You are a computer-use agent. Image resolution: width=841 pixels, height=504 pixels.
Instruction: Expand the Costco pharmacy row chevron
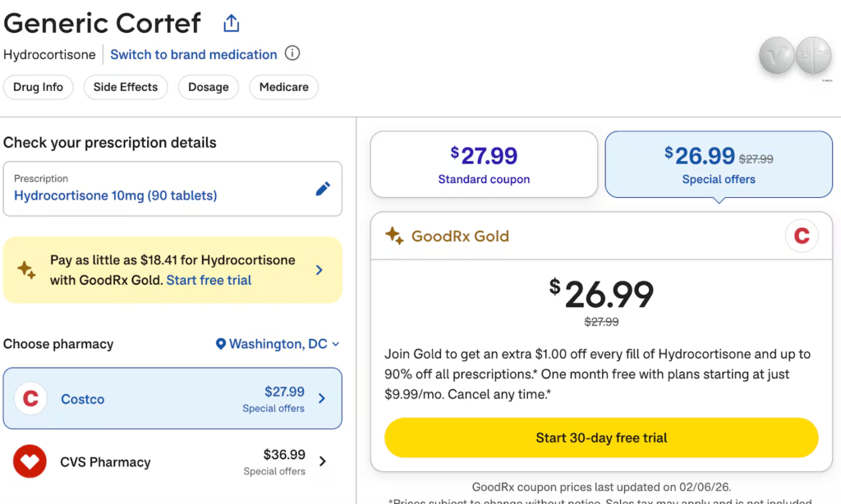(322, 399)
